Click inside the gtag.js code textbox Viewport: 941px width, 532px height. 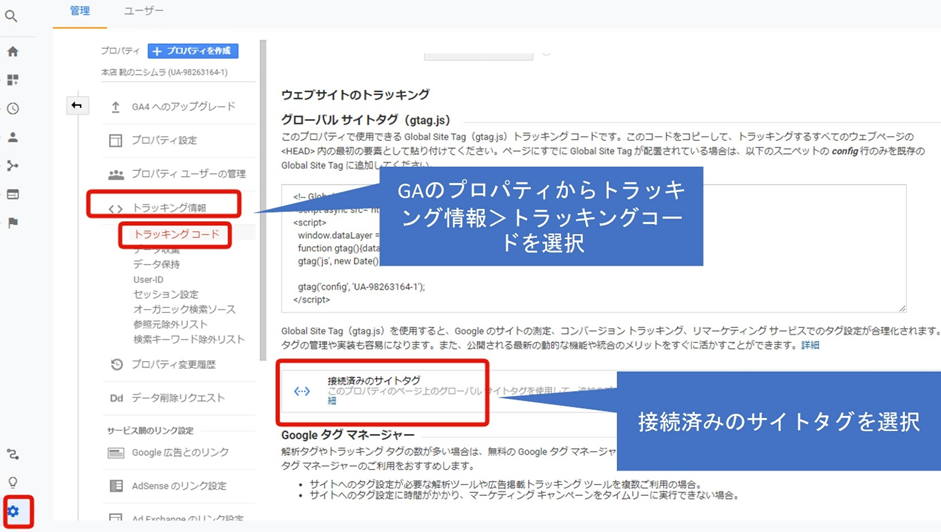[x=594, y=249]
